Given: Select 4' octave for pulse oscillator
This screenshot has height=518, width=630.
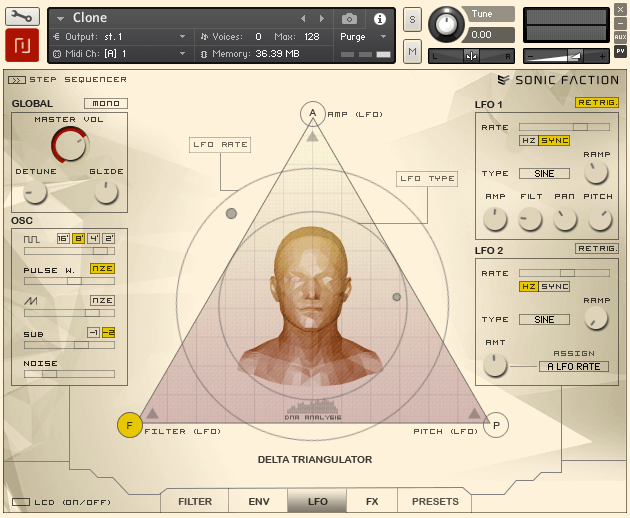Looking at the screenshot, I should coord(93,239).
